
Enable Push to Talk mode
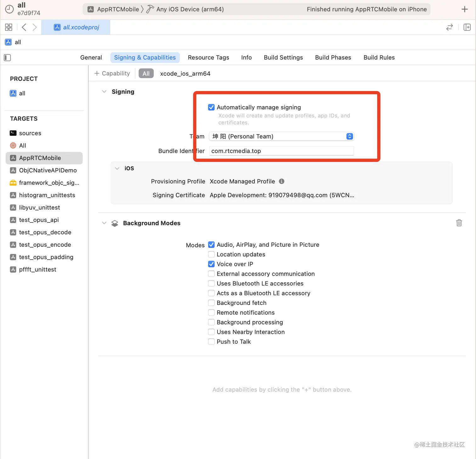[x=211, y=342]
